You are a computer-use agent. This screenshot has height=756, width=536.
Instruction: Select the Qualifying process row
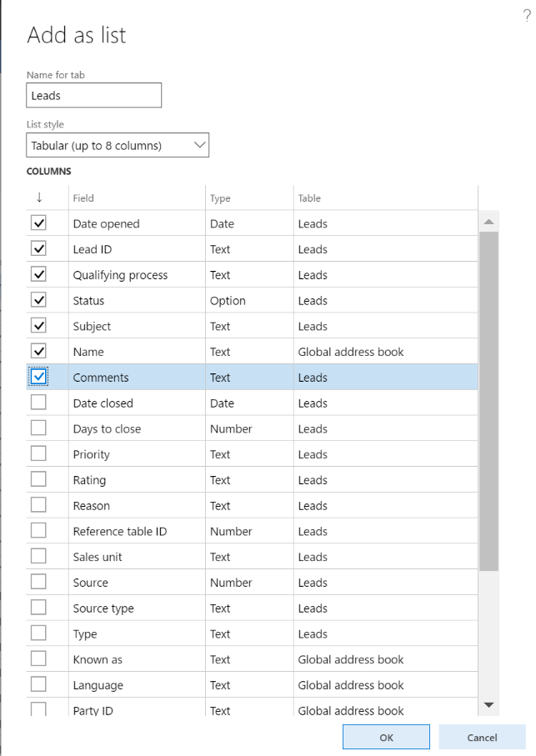coord(120,275)
